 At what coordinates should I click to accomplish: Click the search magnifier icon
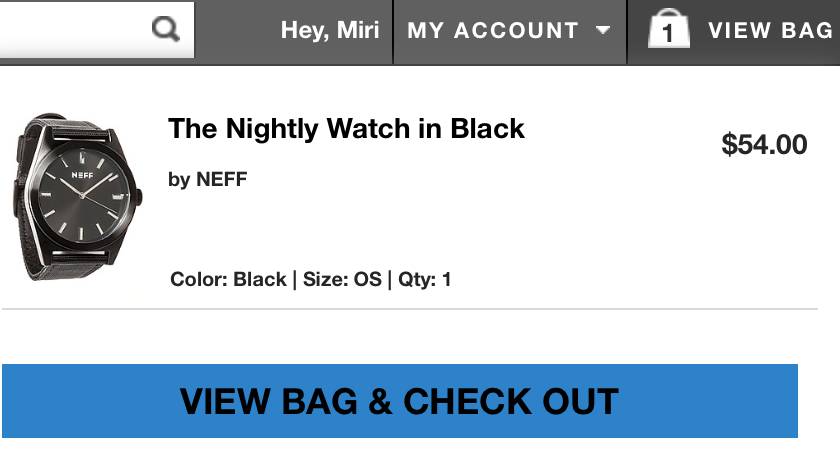click(x=166, y=29)
